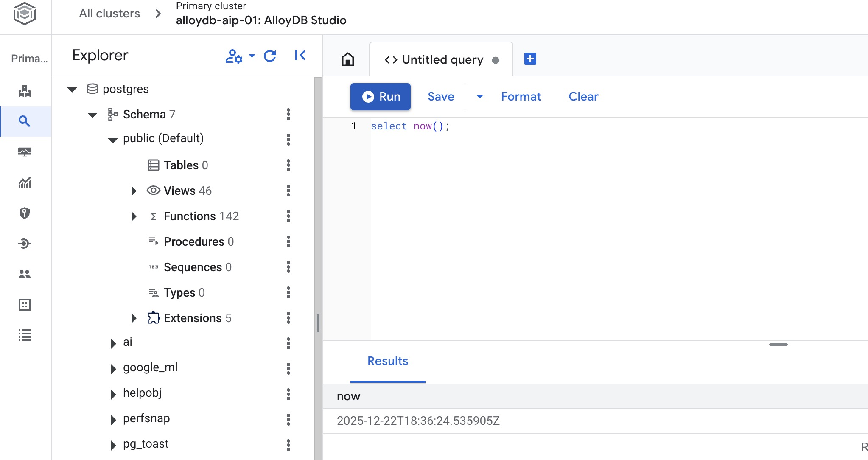The image size is (868, 460).
Task: Open the user settings icon in Explorer
Action: pyautogui.click(x=234, y=56)
